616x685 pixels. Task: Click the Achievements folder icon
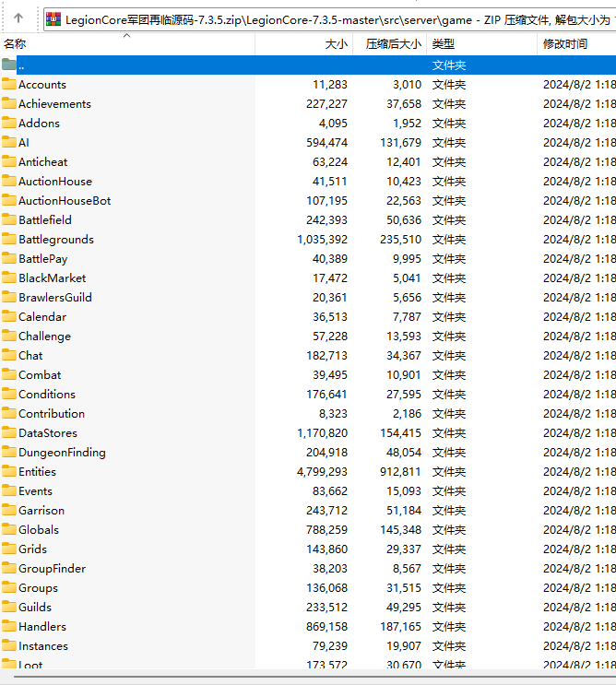click(8, 103)
